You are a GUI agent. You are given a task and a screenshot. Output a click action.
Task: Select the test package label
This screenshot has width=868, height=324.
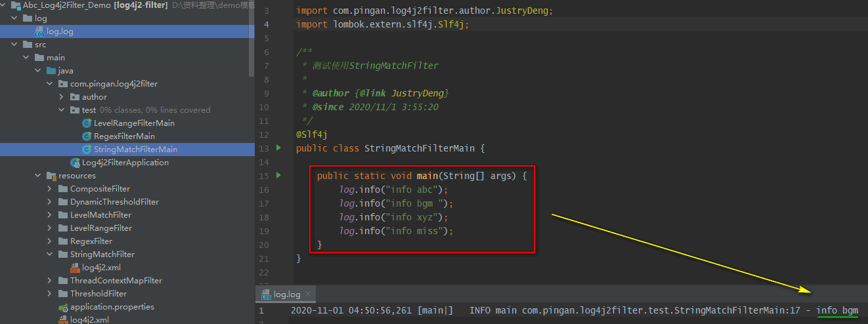pos(89,110)
